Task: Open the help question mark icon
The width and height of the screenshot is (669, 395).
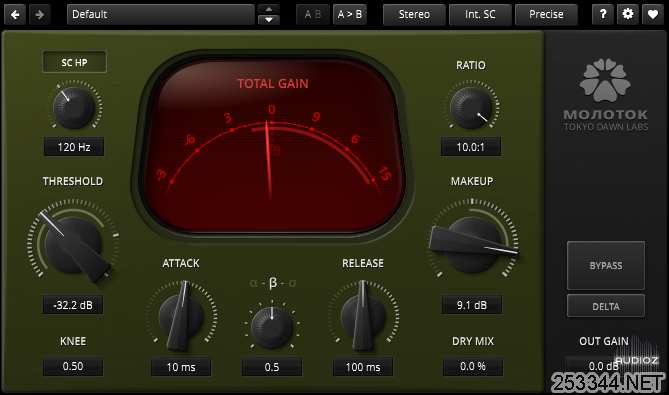Action: click(x=603, y=14)
